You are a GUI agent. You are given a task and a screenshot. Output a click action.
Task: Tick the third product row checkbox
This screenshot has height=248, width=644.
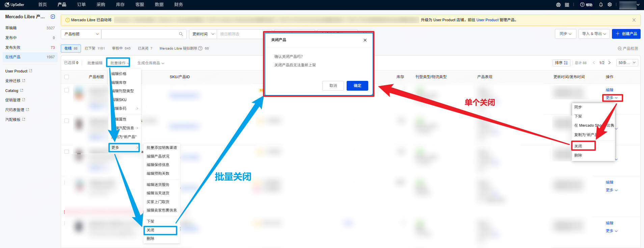click(66, 151)
